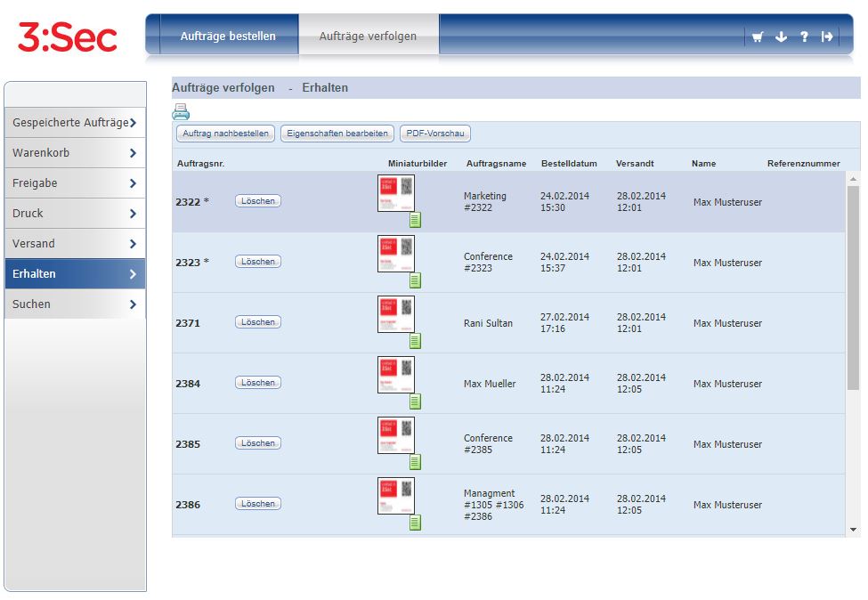This screenshot has width=868, height=600.
Task: Select order number 2386
Action: [x=188, y=505]
